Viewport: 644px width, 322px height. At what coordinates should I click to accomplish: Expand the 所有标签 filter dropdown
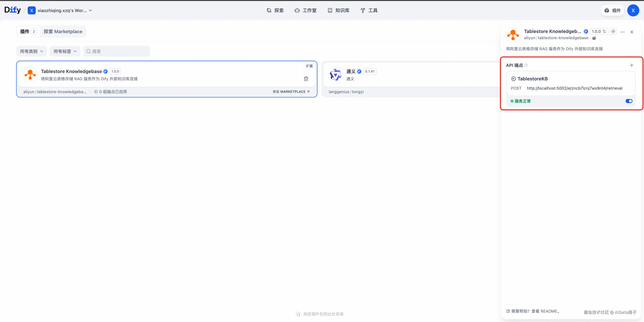(65, 51)
